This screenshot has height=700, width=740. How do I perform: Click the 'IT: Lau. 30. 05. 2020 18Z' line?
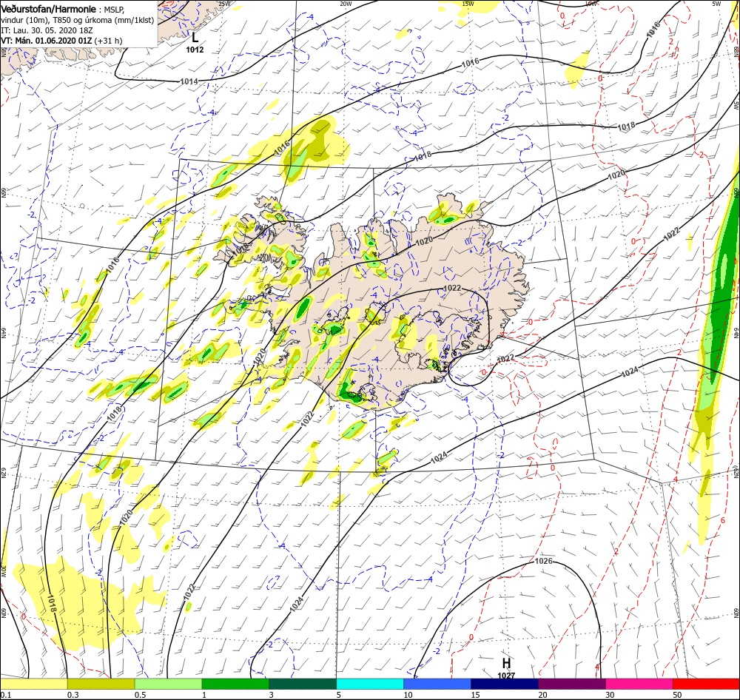click(47, 30)
